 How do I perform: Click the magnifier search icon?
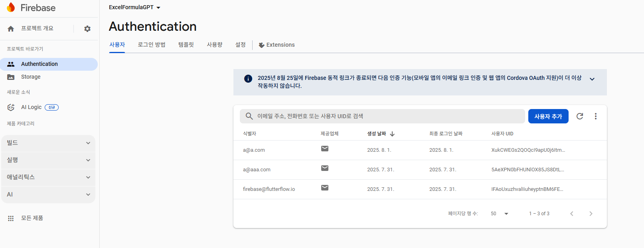click(x=249, y=116)
